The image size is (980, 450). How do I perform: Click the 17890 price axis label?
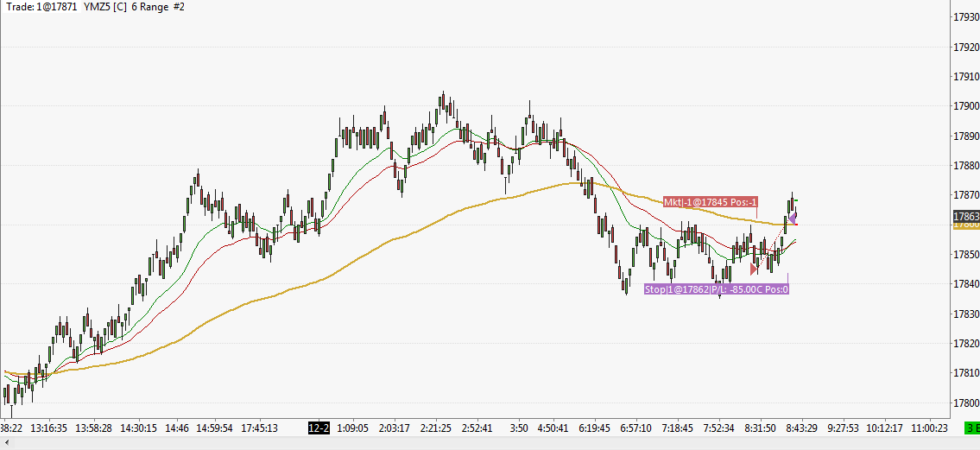[x=966, y=136]
